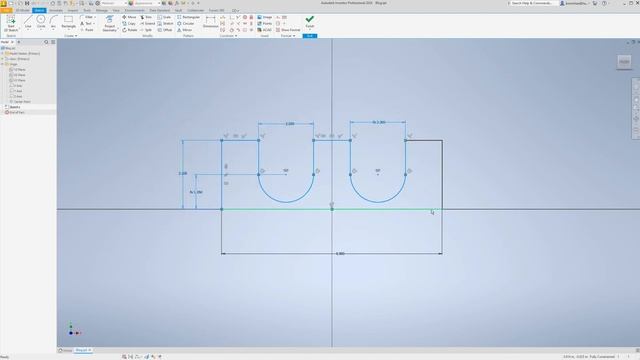Select the Rectangle tool
640x360 pixels.
tap(69, 22)
